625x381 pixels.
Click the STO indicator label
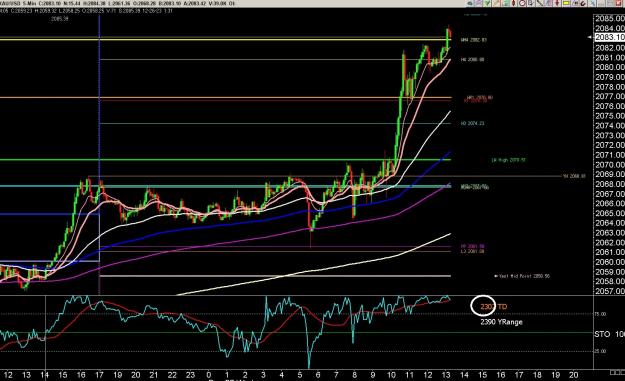pos(602,334)
